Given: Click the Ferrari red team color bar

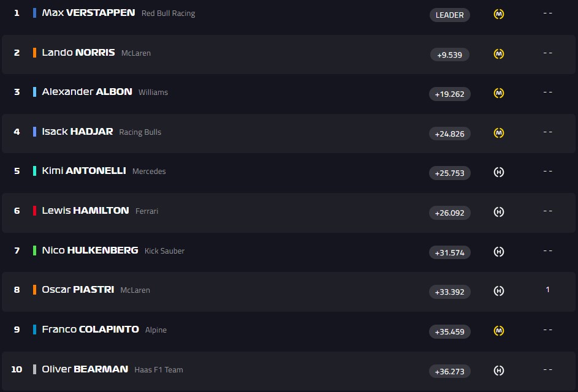Looking at the screenshot, I should 34,211.
